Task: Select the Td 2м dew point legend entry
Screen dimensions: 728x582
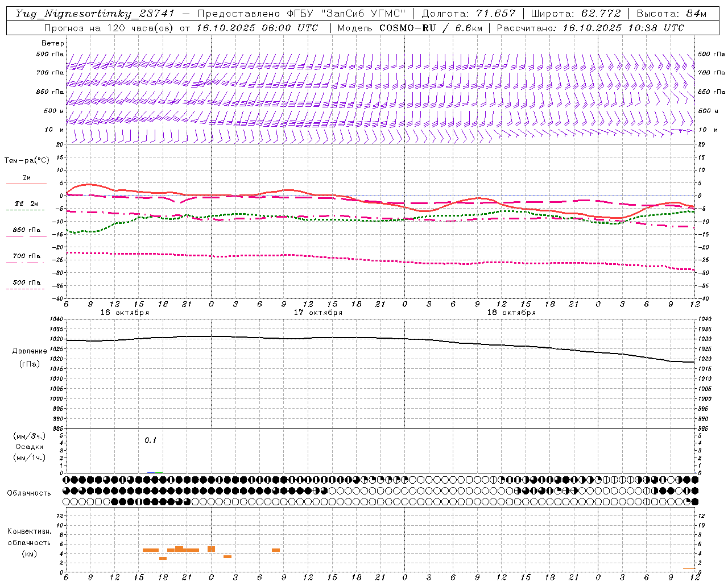Action: click(27, 203)
